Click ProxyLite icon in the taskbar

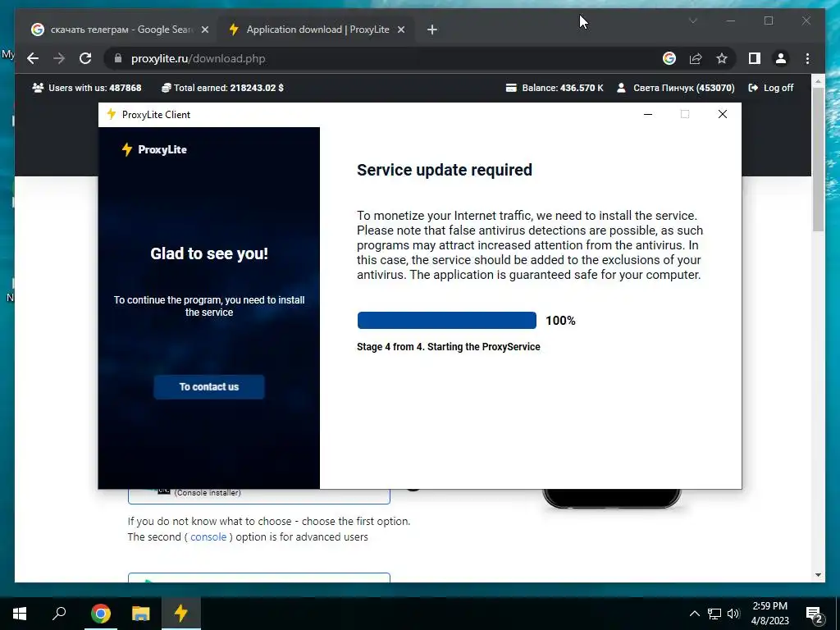click(181, 614)
